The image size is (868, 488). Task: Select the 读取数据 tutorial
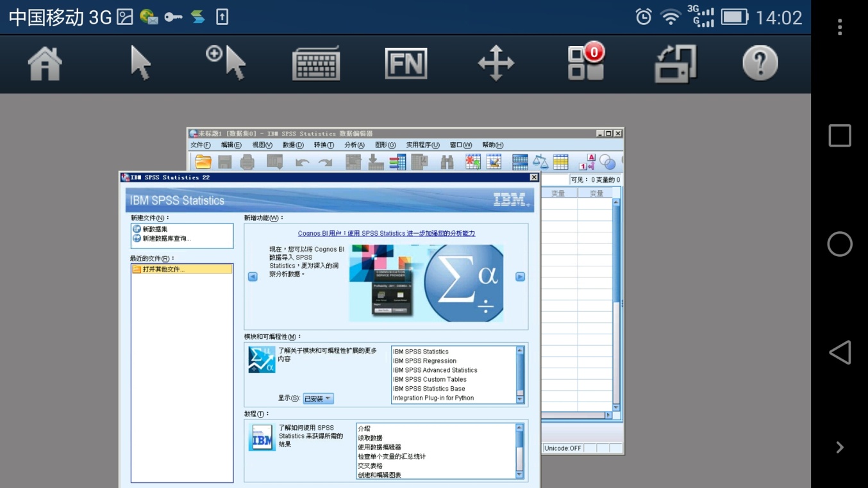[x=371, y=438]
